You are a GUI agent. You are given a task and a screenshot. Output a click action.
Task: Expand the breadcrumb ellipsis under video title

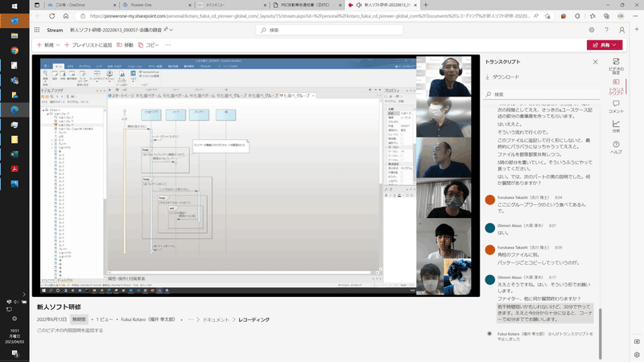pos(191,319)
